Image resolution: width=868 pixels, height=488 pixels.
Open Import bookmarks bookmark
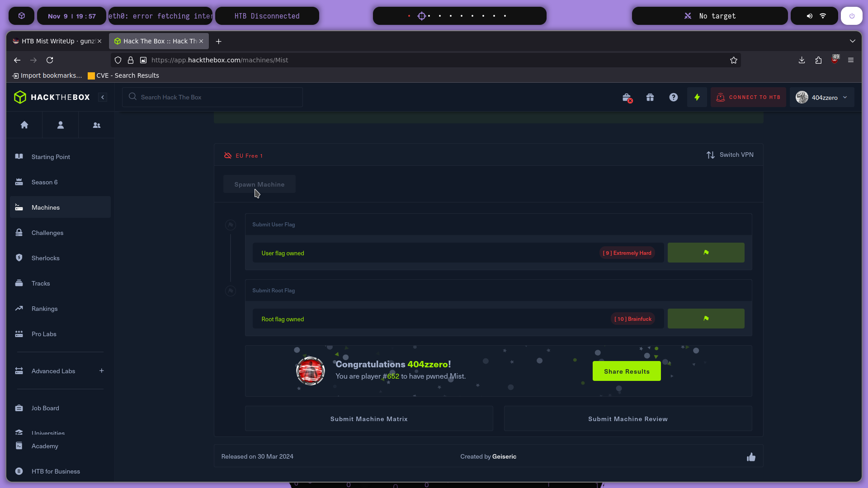pos(47,75)
